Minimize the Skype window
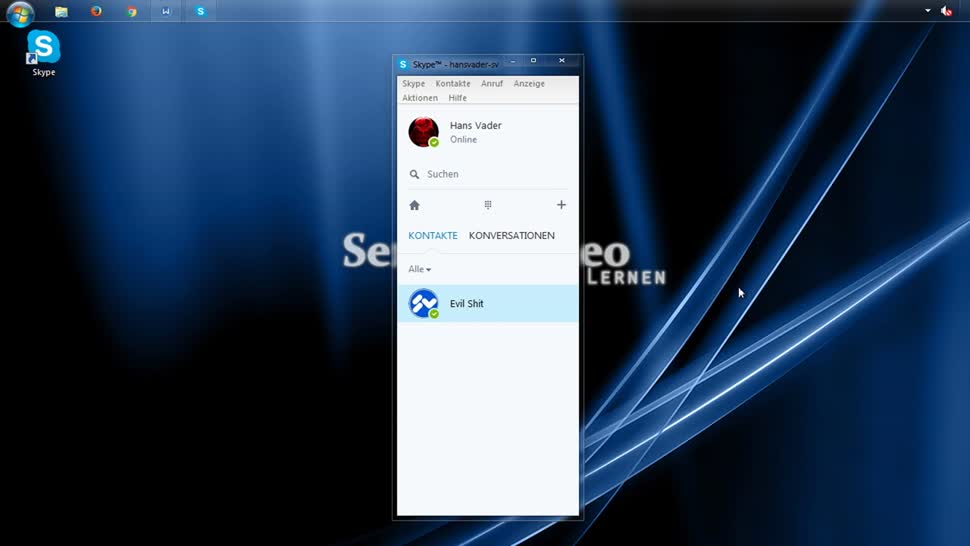This screenshot has height=546, width=970. pos(513,61)
